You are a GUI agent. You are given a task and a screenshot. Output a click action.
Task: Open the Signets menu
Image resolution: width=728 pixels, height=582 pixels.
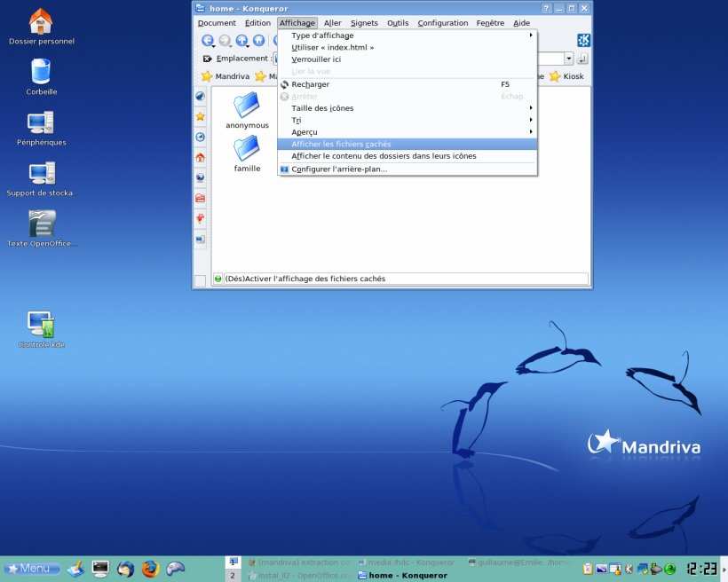click(x=364, y=23)
